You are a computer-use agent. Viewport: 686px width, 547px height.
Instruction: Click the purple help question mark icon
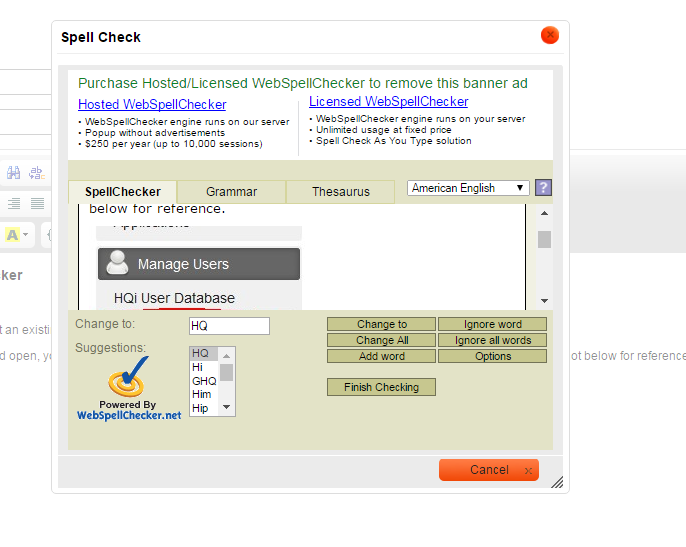543,188
